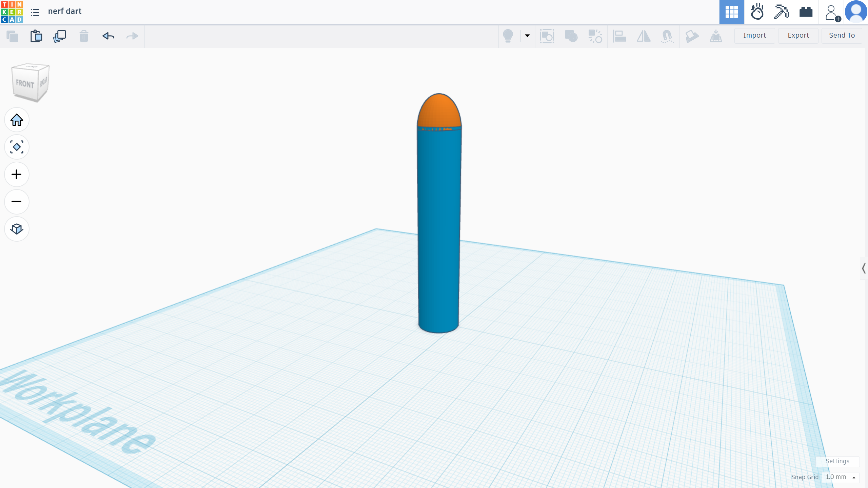Open the Sim Lab icon
This screenshot has height=488, width=868.
[757, 12]
